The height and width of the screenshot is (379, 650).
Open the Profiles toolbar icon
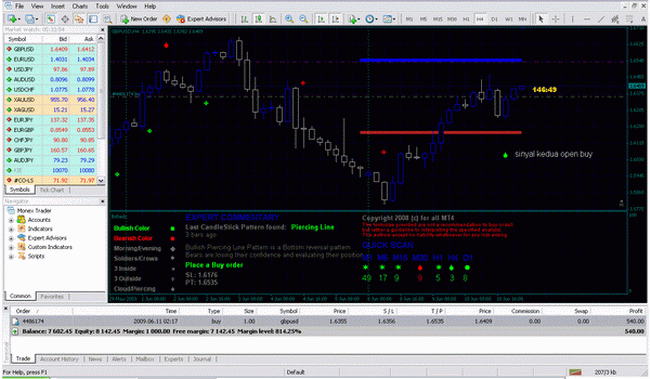tap(29, 19)
